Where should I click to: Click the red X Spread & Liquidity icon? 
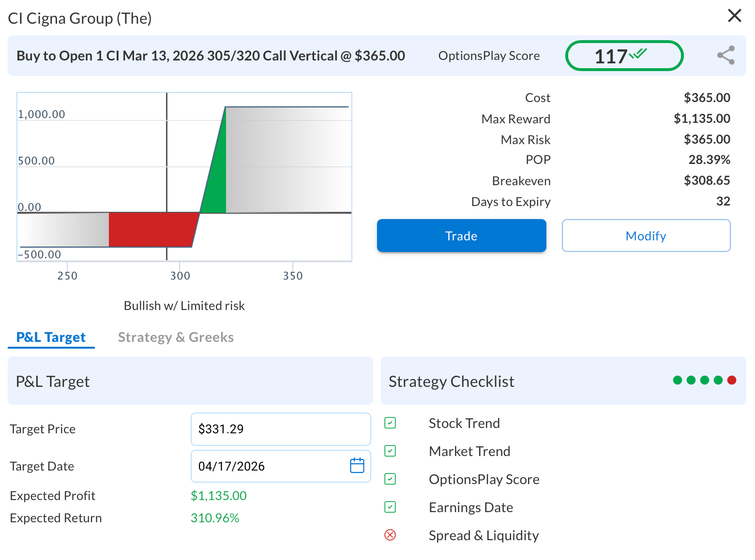click(390, 535)
